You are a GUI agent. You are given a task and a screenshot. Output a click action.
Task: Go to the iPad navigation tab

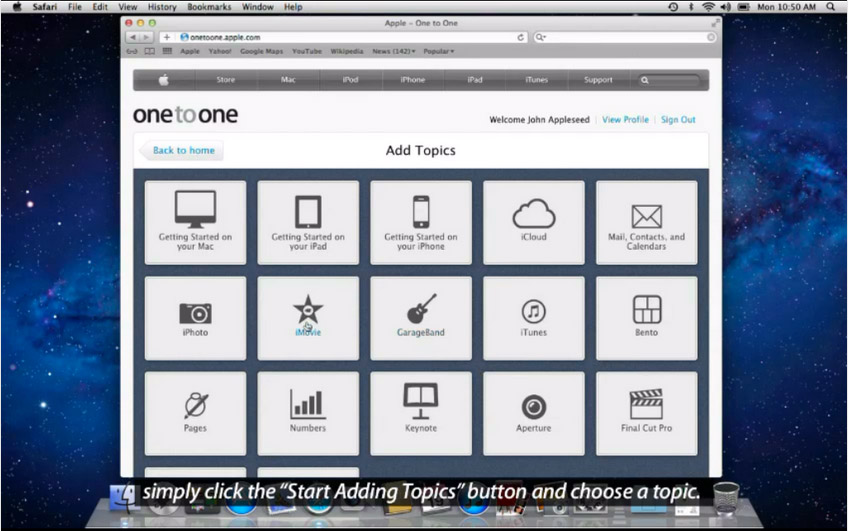click(x=475, y=80)
